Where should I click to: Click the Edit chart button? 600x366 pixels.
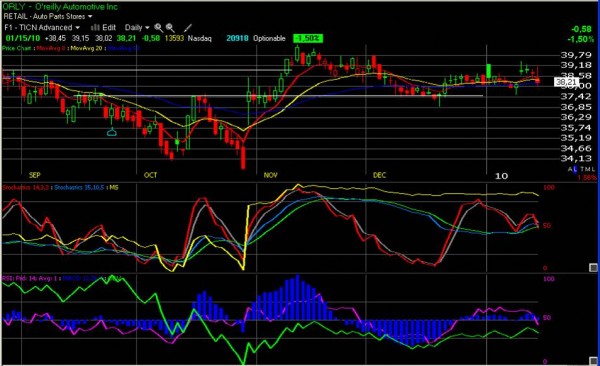point(109,28)
